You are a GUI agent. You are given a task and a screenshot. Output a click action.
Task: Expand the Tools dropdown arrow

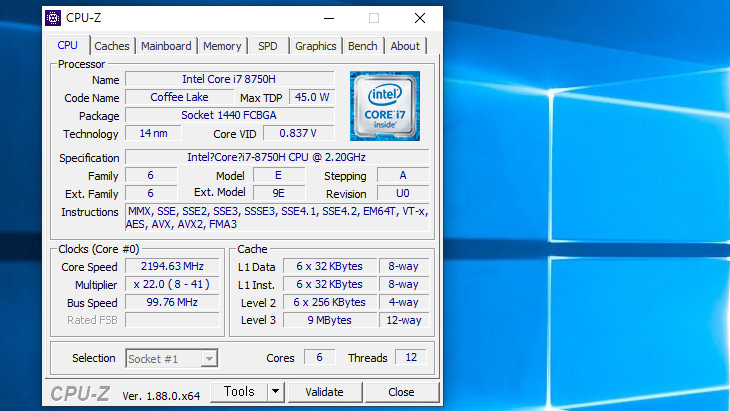[x=276, y=391]
